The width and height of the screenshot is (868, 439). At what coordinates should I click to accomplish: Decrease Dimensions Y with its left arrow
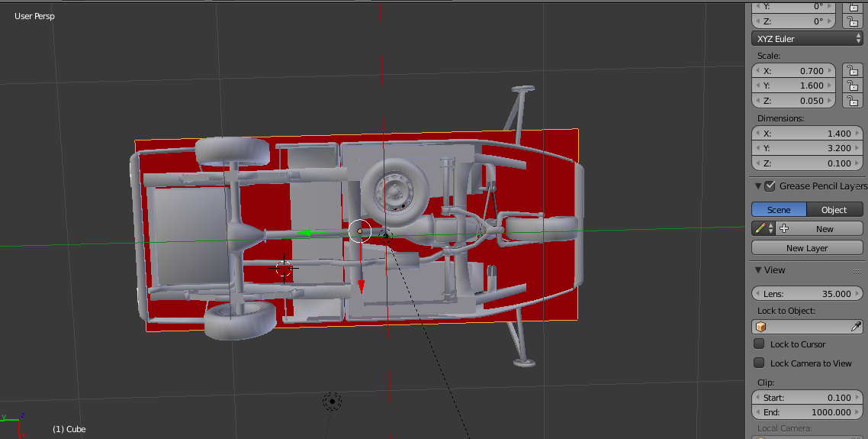tap(757, 148)
